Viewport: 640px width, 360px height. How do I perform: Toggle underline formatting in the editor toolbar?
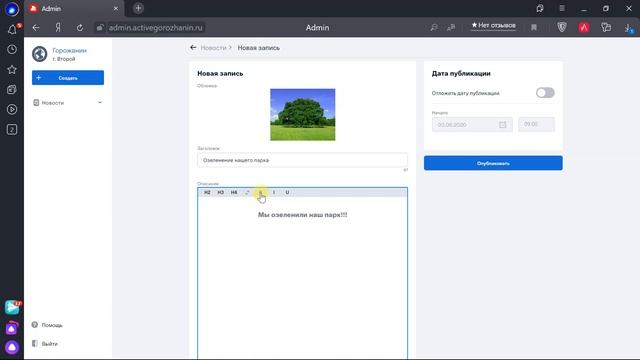[287, 192]
